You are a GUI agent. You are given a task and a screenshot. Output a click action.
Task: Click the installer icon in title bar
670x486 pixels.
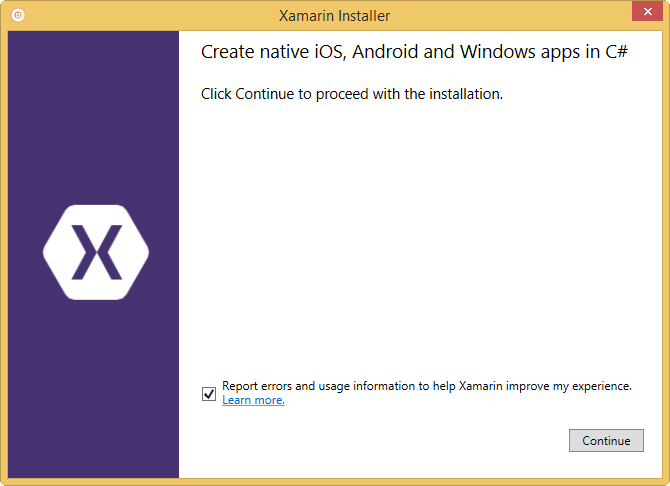pyautogui.click(x=18, y=15)
